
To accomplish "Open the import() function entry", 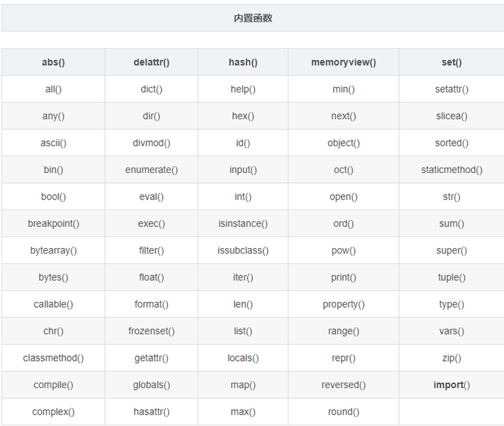I will [451, 385].
